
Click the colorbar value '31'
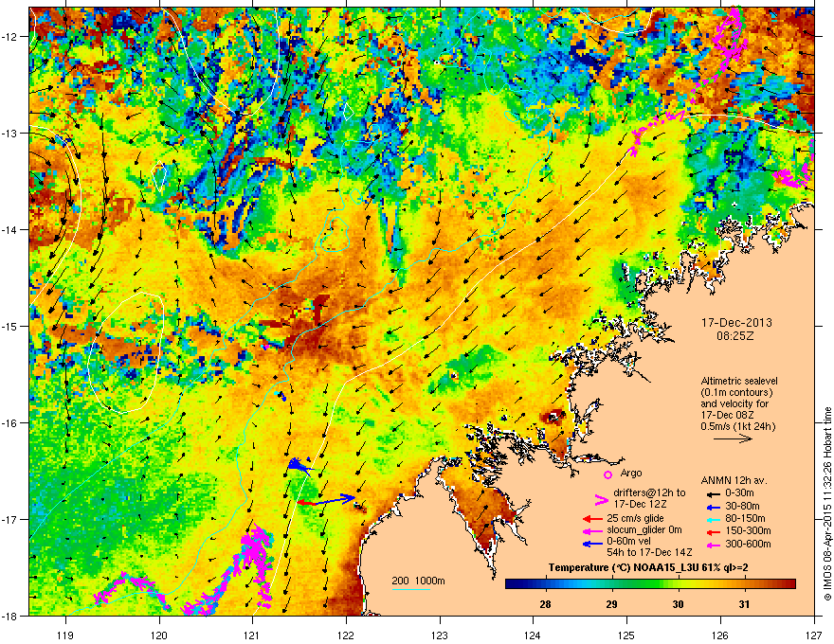point(744,604)
